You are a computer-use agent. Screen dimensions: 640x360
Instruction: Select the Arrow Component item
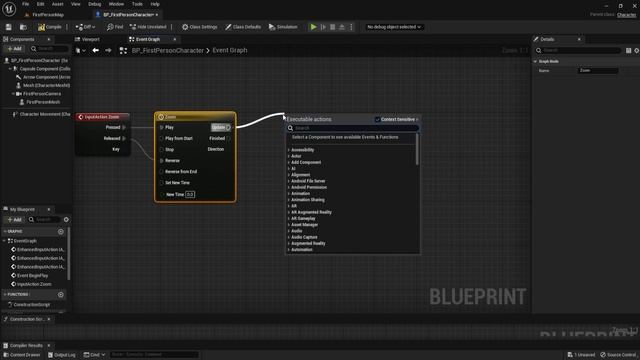tap(43, 77)
